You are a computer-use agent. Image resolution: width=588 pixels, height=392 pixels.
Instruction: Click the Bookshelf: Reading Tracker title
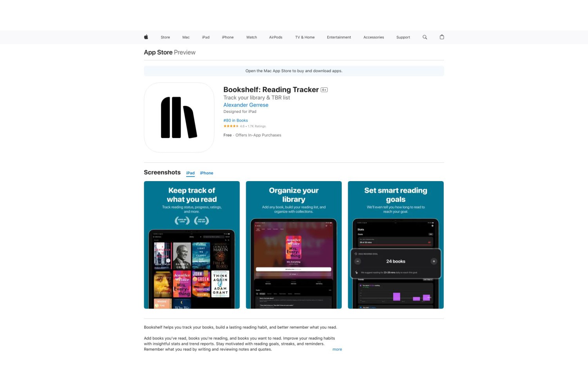[271, 90]
